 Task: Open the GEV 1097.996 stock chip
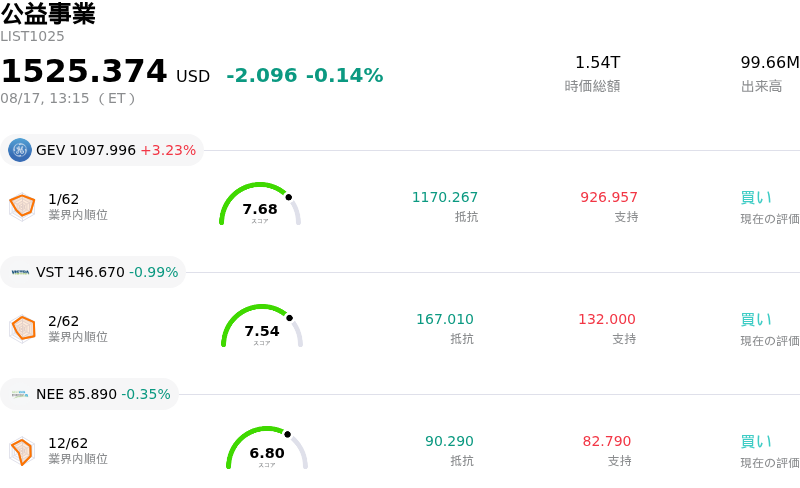[102, 150]
